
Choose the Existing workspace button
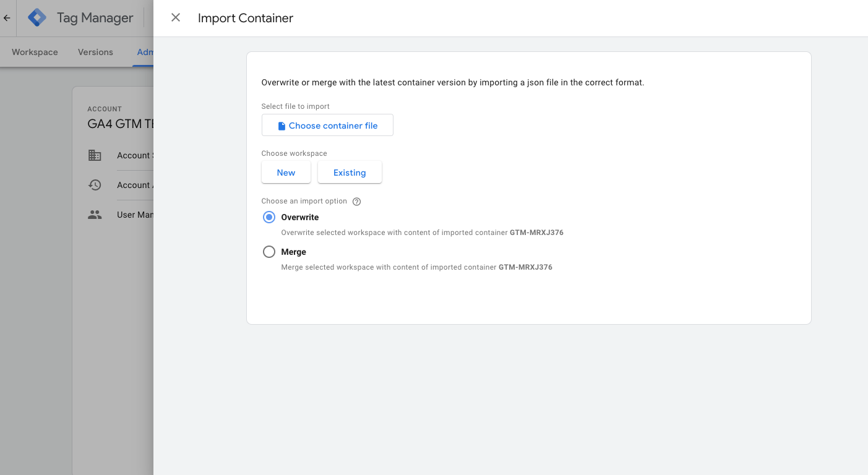point(350,173)
